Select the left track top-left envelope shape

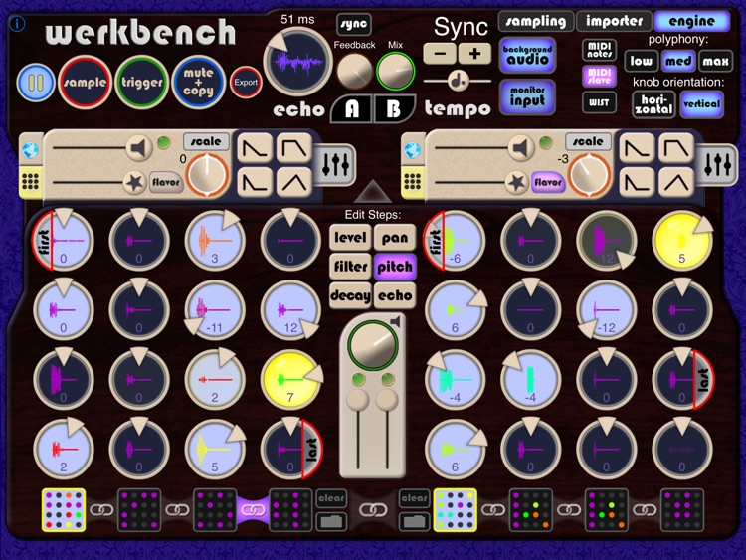[x=255, y=148]
